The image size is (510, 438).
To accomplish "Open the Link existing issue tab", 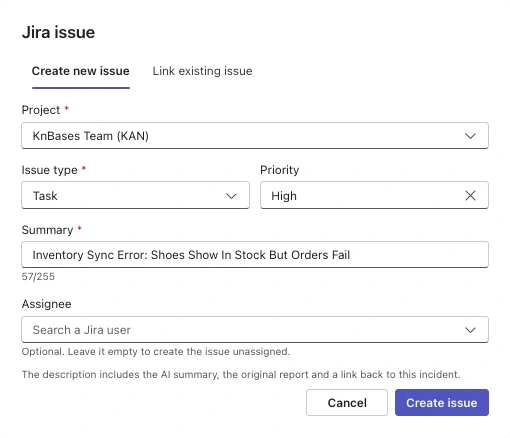I will [202, 71].
